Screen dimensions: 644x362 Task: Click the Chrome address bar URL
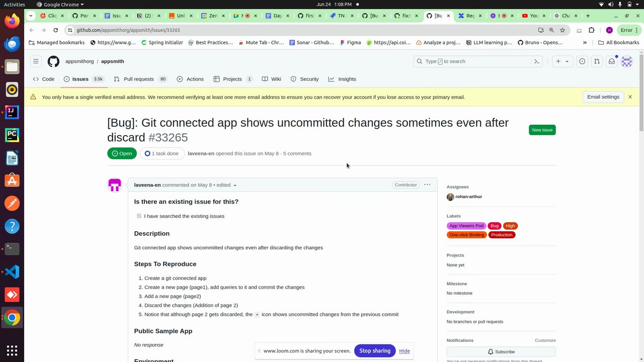128,30
